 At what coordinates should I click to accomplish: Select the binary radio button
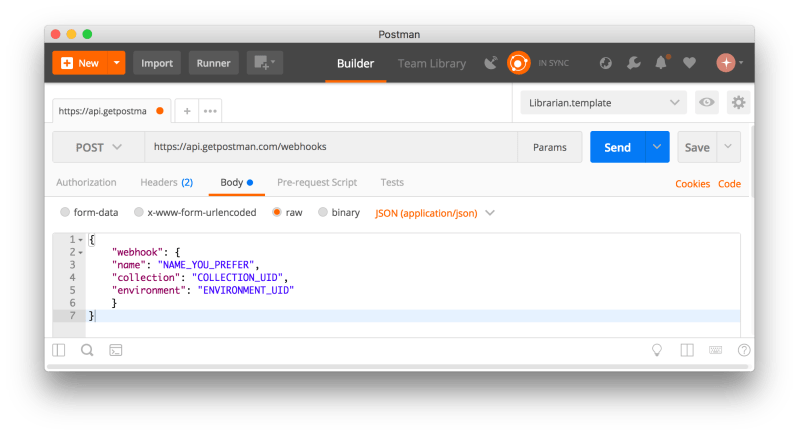[x=323, y=212]
